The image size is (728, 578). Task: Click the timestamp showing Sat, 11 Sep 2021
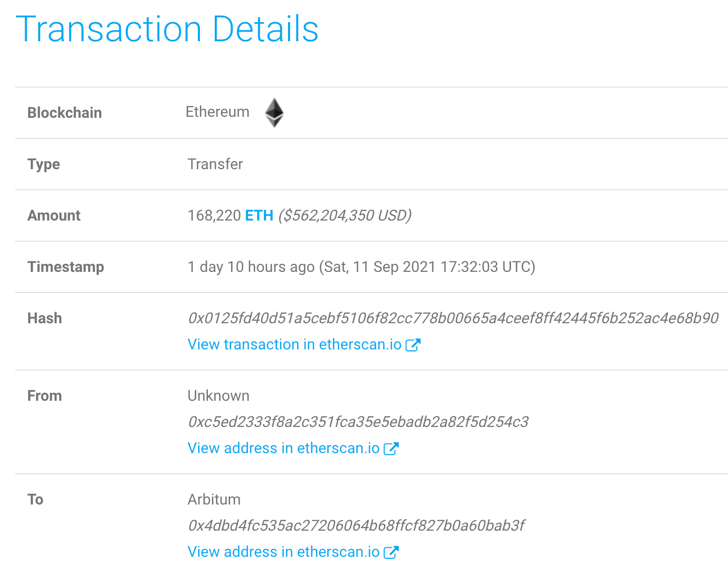361,267
